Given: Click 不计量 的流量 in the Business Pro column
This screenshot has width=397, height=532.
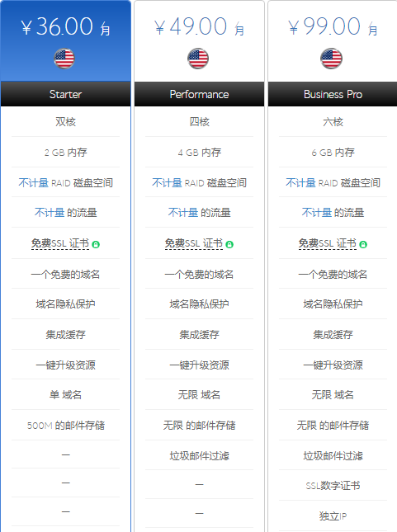Looking at the screenshot, I should 333,213.
